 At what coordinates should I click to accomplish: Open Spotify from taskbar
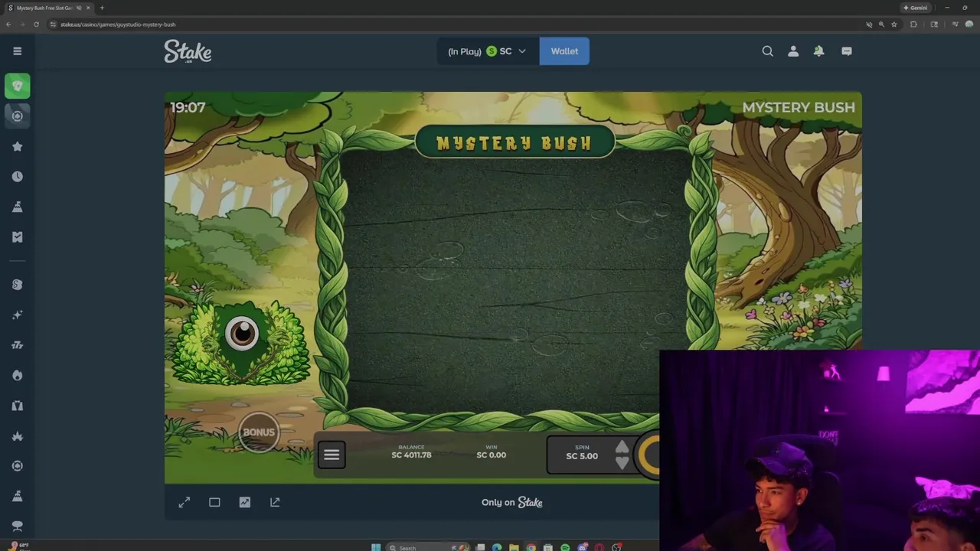pos(565,547)
